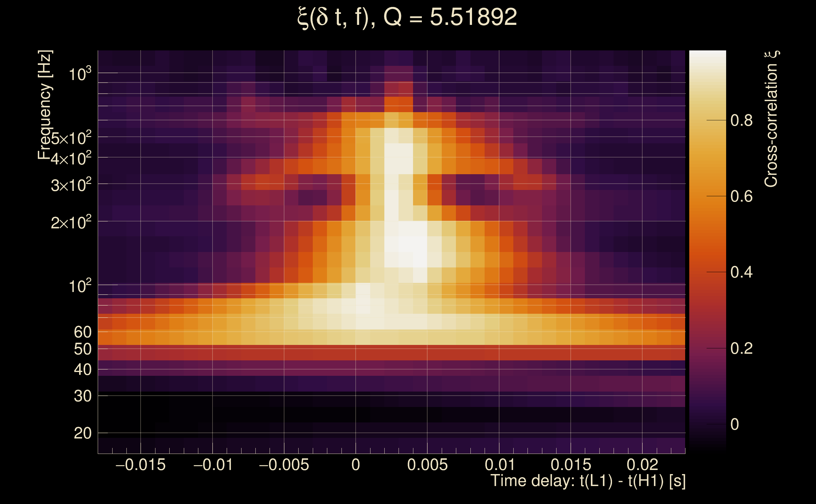816x504 pixels.
Task: Click the 0 time delay tick label
Action: point(356,465)
